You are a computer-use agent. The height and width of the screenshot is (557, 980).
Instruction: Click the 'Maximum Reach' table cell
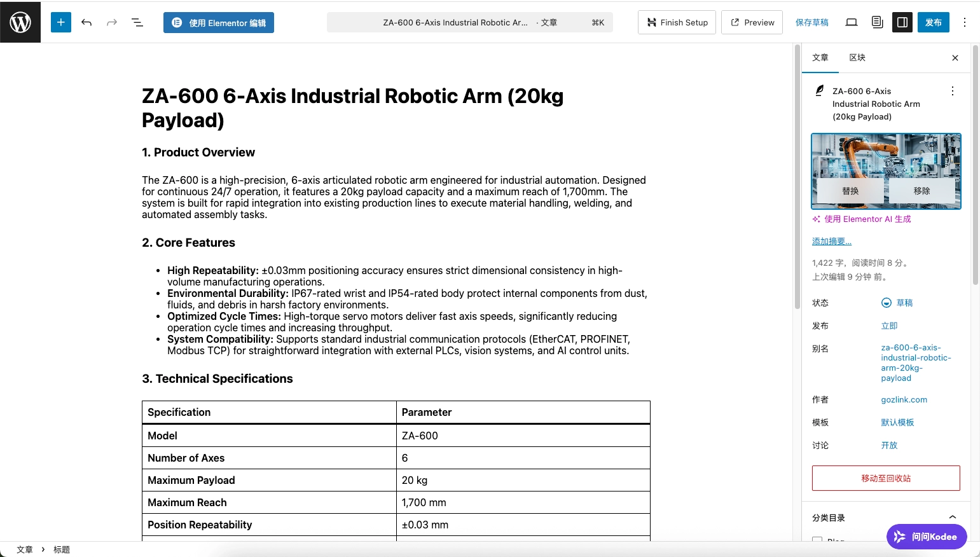269,502
